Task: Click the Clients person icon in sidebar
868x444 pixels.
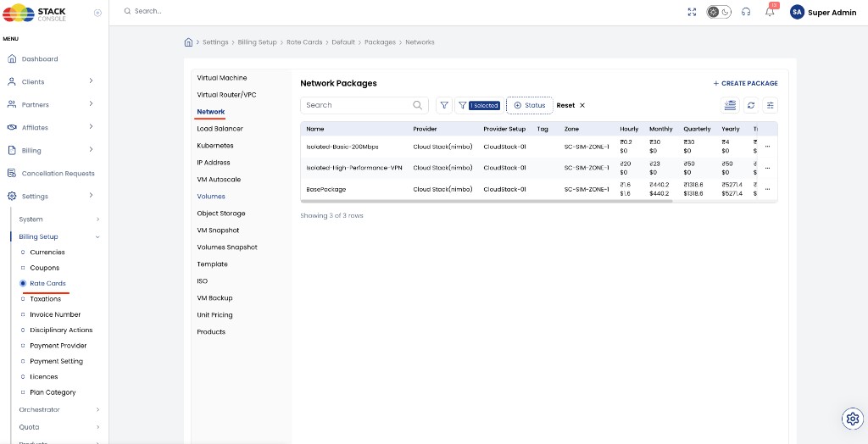Action: [12, 81]
